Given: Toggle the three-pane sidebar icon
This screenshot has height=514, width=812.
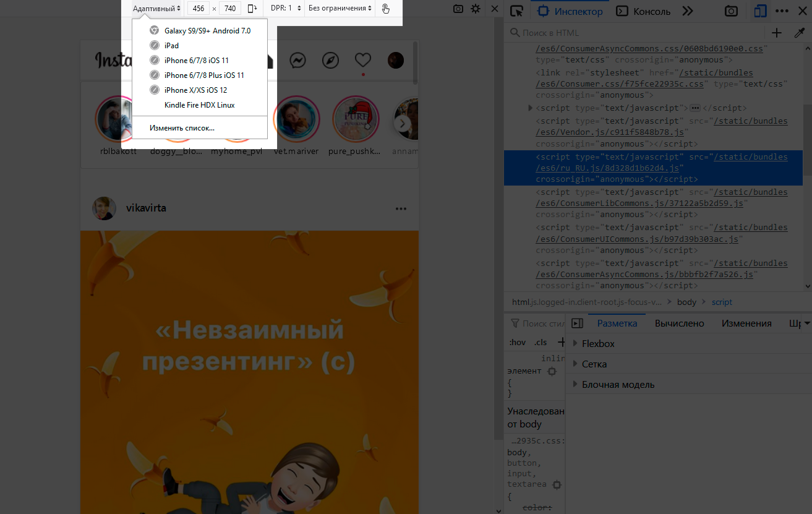Looking at the screenshot, I should (x=577, y=323).
